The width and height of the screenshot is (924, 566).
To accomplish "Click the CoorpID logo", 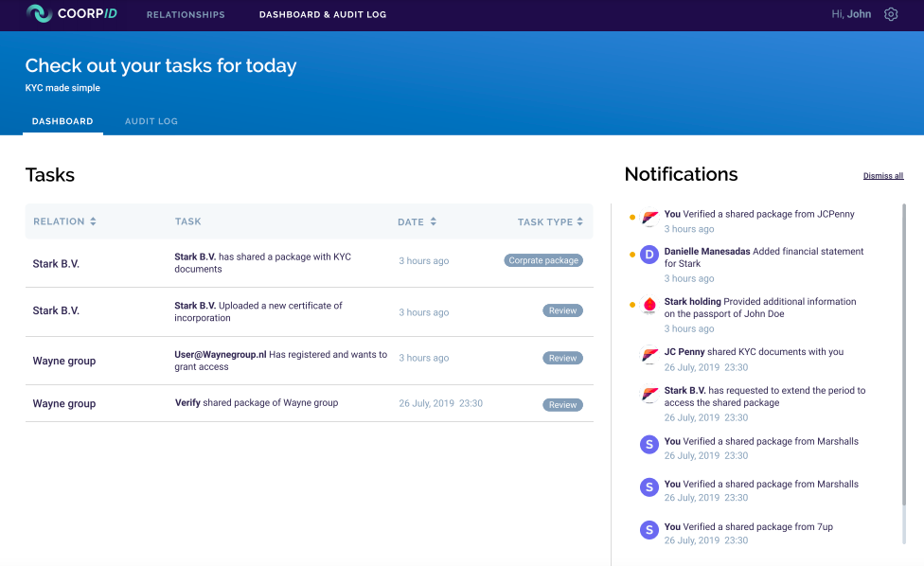I will click(71, 13).
